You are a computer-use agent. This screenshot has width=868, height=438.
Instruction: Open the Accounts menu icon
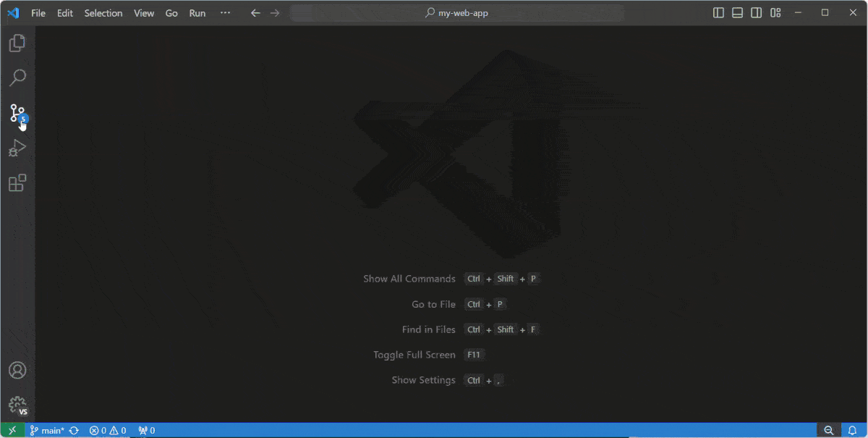click(x=17, y=370)
